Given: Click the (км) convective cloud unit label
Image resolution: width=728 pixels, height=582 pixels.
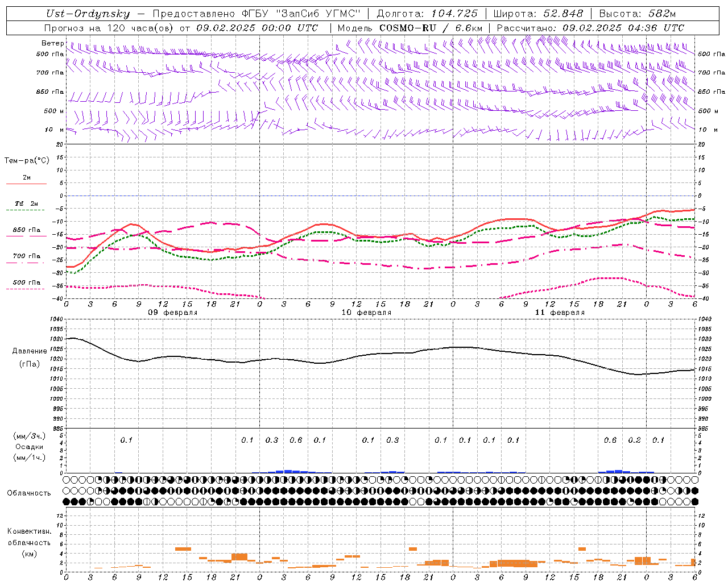Looking at the screenshot, I should (29, 554).
